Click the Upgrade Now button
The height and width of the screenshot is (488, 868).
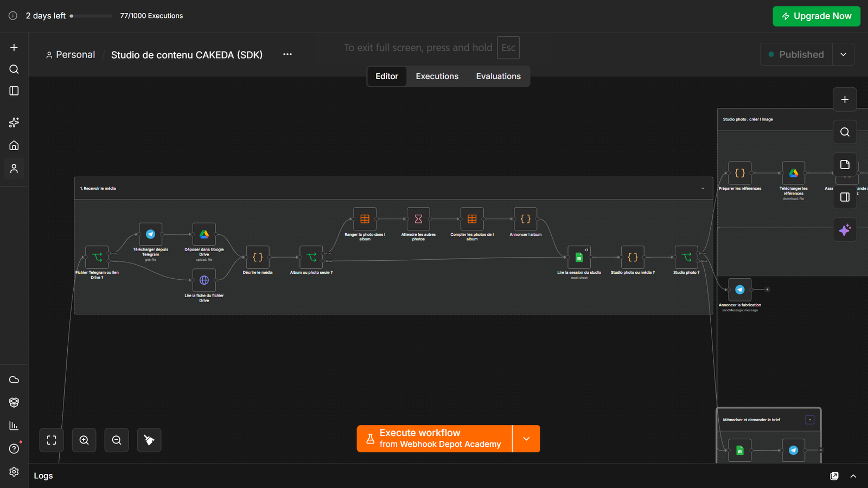pos(816,16)
